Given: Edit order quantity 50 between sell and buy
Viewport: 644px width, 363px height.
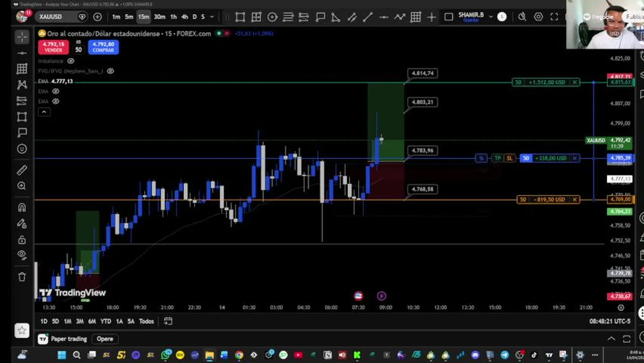Looking at the screenshot, I should click(78, 50).
